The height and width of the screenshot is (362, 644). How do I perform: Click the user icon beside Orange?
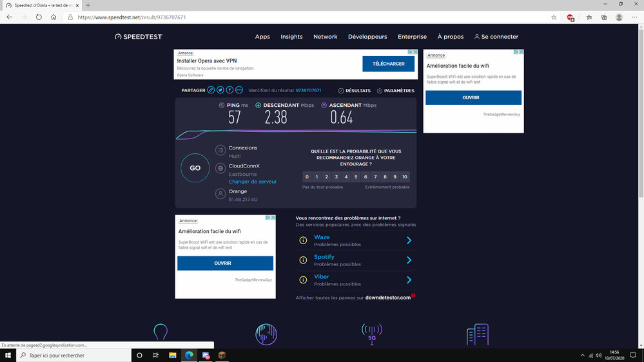click(x=220, y=194)
